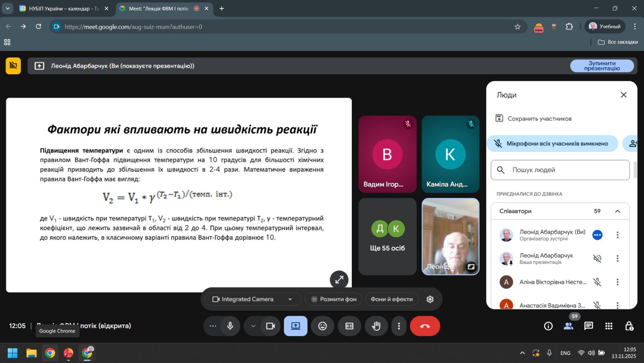Screen dimensions: 644x363
Task: Open the ENG language indicator in the tray
Action: coord(565,353)
